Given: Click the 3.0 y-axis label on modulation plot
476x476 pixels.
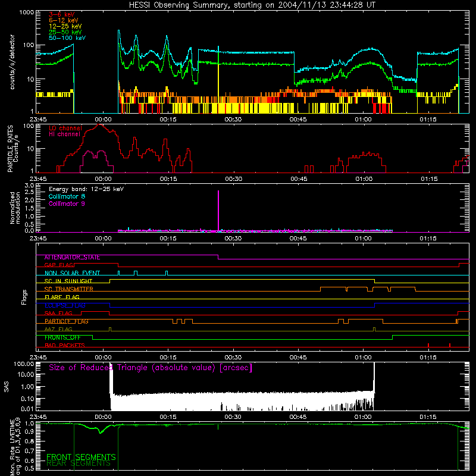Looking at the screenshot, I should point(29,186).
